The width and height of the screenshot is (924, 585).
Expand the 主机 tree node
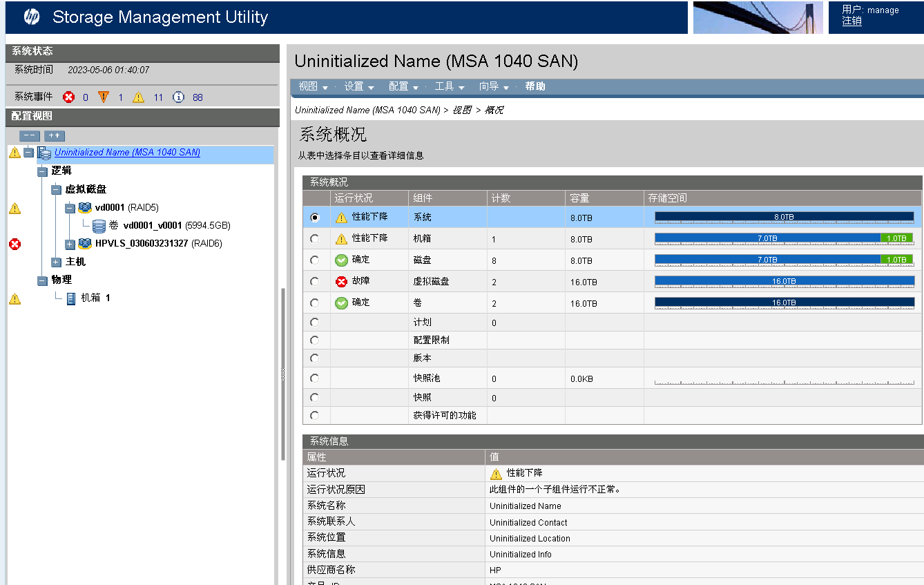(x=56, y=262)
